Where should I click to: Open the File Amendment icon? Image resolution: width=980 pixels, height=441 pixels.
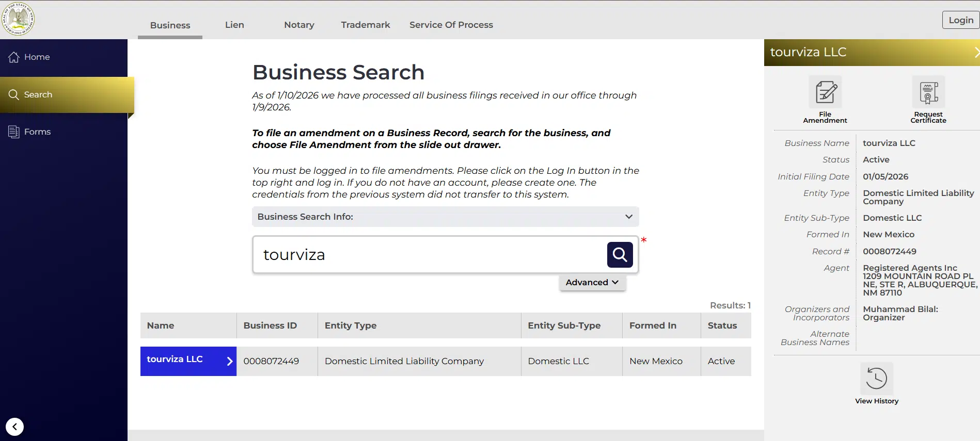click(x=825, y=92)
